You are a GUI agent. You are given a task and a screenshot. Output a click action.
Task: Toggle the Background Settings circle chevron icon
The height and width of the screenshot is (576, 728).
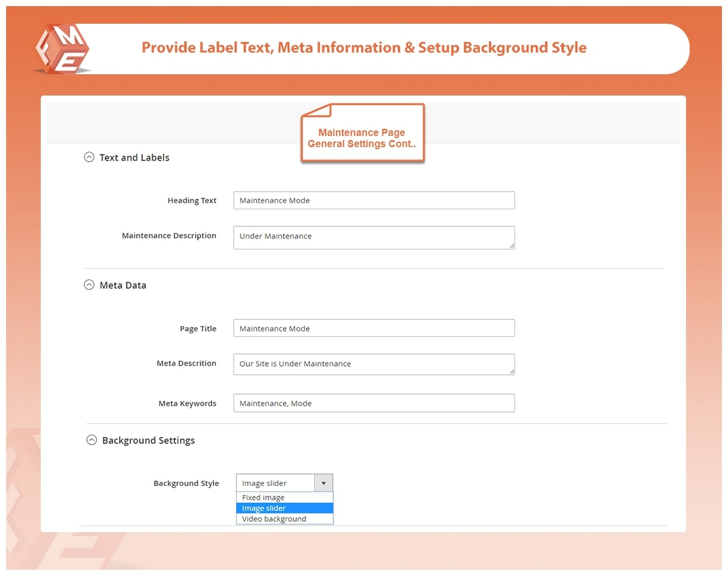[91, 440]
